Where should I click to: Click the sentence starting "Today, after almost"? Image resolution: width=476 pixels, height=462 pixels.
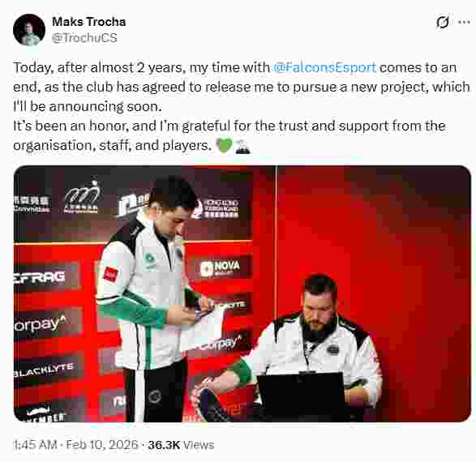coord(242,87)
